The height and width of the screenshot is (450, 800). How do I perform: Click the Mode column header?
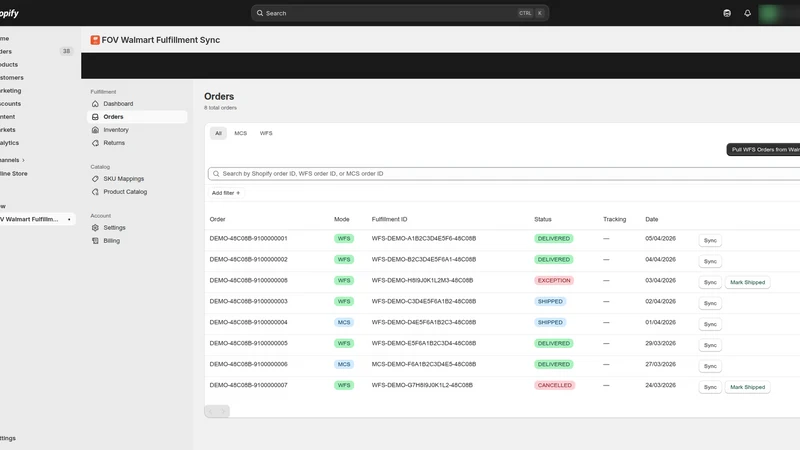click(x=342, y=219)
